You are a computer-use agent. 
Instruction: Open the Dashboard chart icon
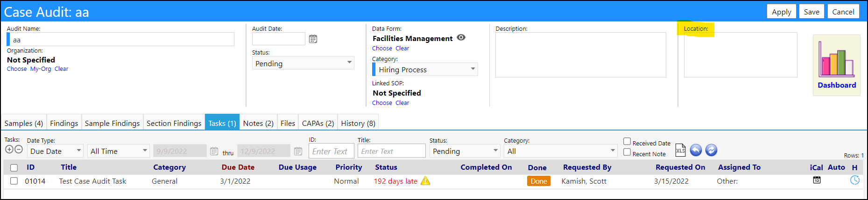[x=836, y=59]
